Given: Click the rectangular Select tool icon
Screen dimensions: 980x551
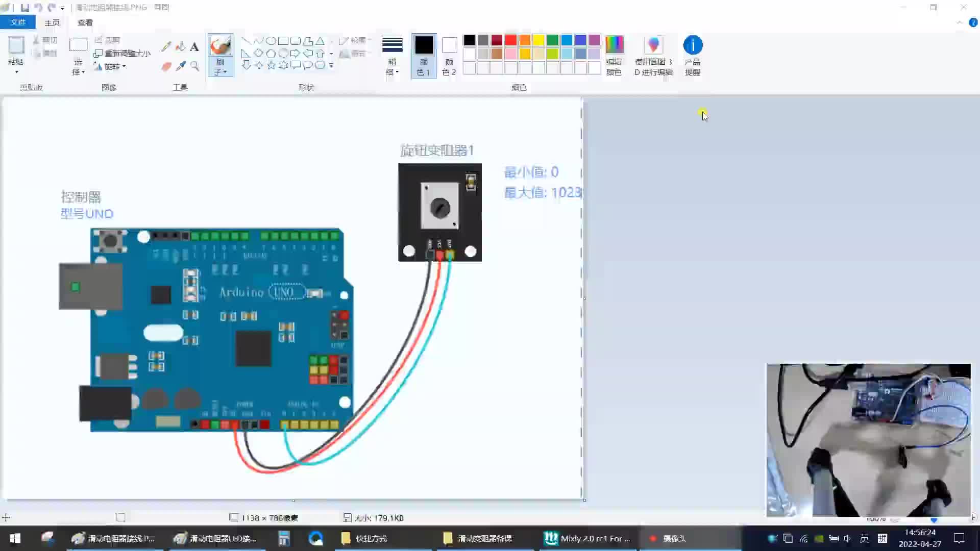Looking at the screenshot, I should pos(78,45).
